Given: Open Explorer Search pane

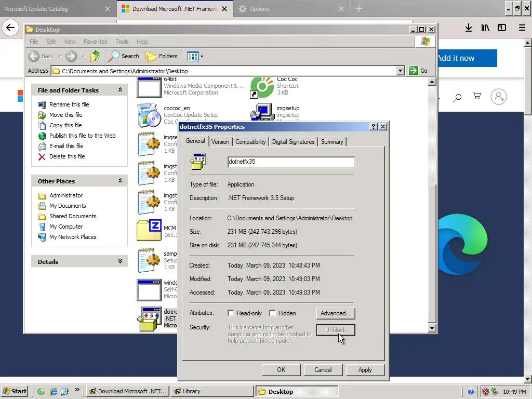Looking at the screenshot, I should coord(124,56).
